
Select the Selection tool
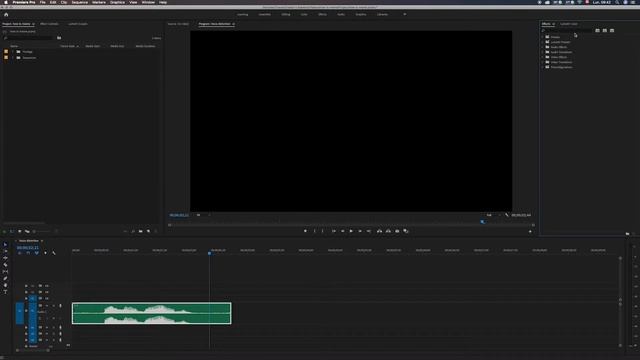click(5, 244)
